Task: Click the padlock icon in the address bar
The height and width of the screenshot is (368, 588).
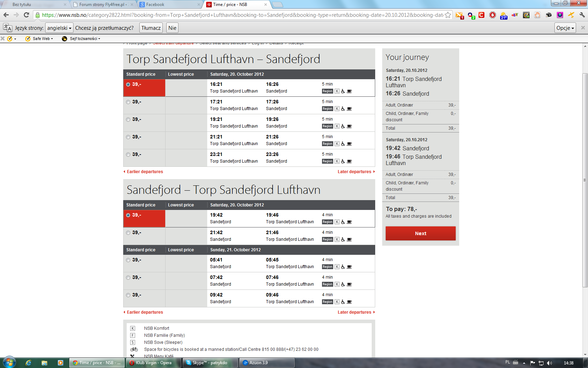Action: click(38, 15)
